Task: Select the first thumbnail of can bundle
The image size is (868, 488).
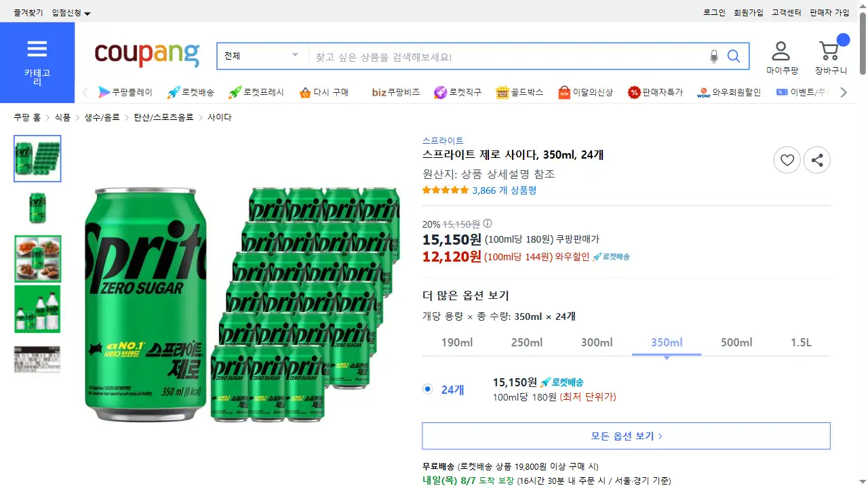Action: pos(37,159)
